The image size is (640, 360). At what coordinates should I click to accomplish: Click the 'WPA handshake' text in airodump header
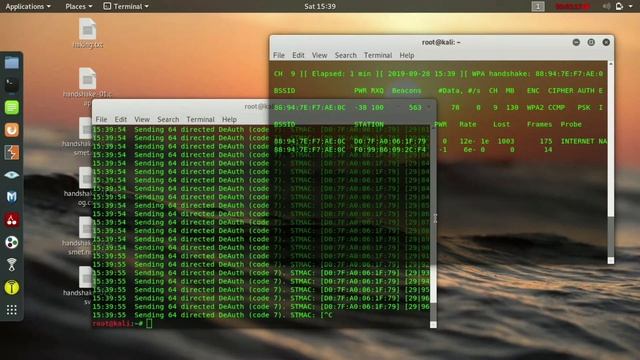501,74
